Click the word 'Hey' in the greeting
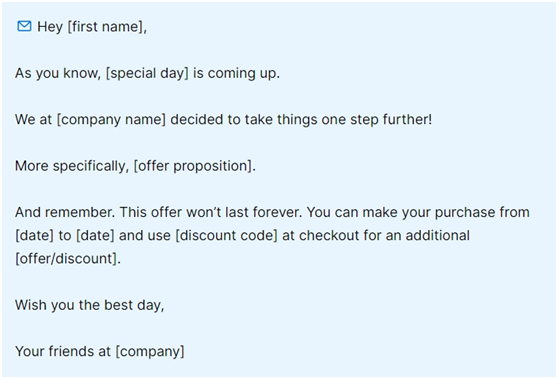The image size is (558, 379). click(x=50, y=27)
